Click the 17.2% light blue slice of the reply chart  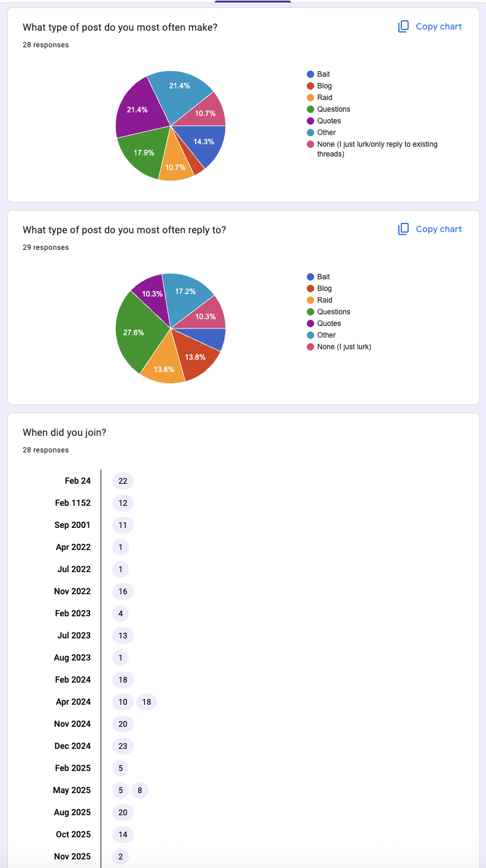tap(187, 295)
